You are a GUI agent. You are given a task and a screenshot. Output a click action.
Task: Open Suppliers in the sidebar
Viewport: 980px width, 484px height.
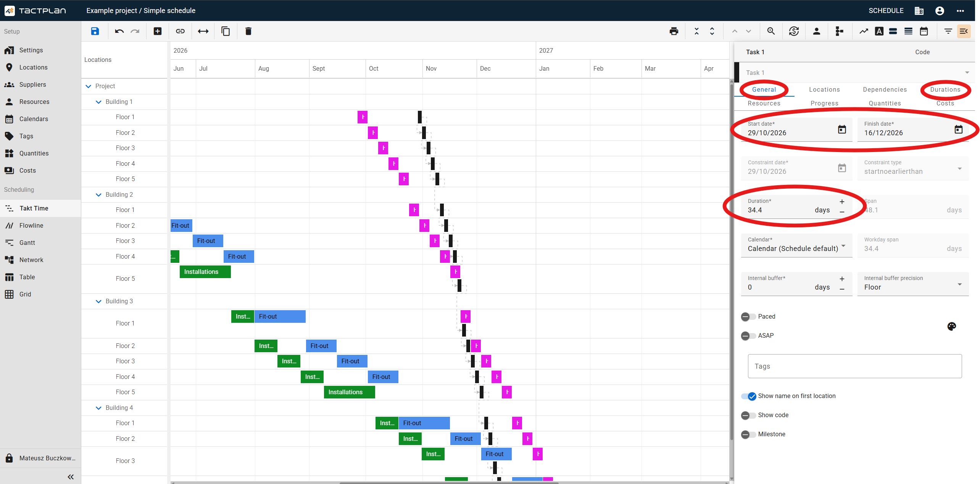click(40, 85)
